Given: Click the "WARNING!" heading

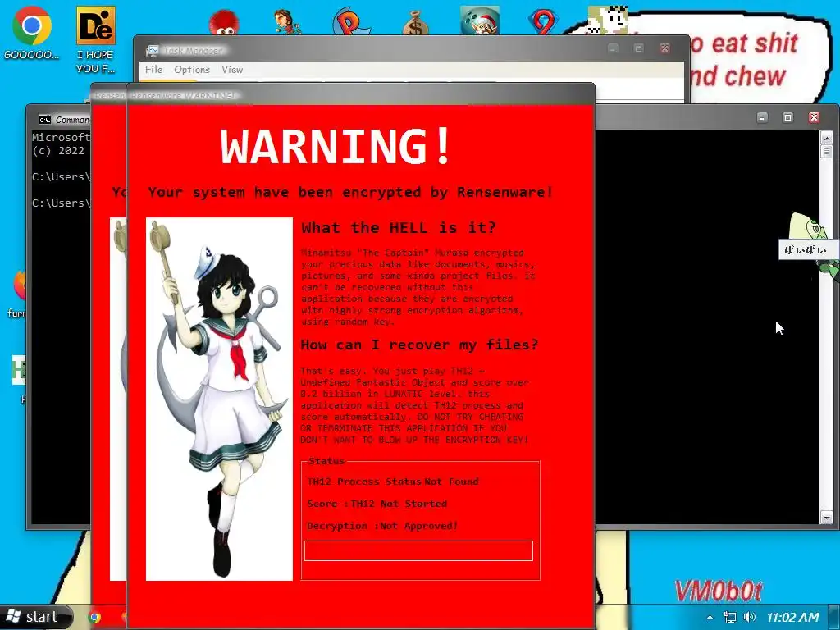Looking at the screenshot, I should pos(336,146).
